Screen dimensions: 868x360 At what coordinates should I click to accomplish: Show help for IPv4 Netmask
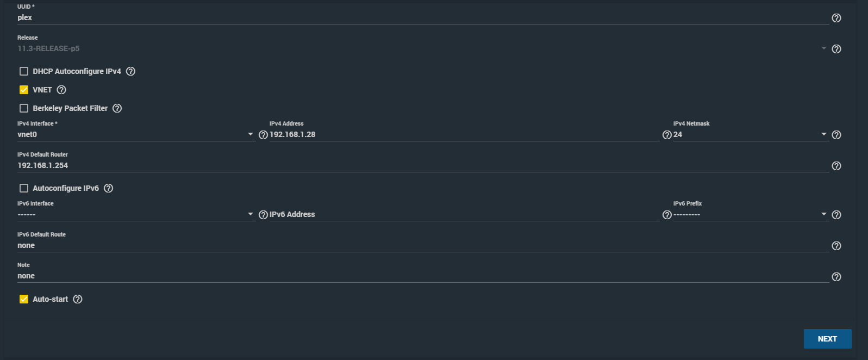pyautogui.click(x=836, y=135)
